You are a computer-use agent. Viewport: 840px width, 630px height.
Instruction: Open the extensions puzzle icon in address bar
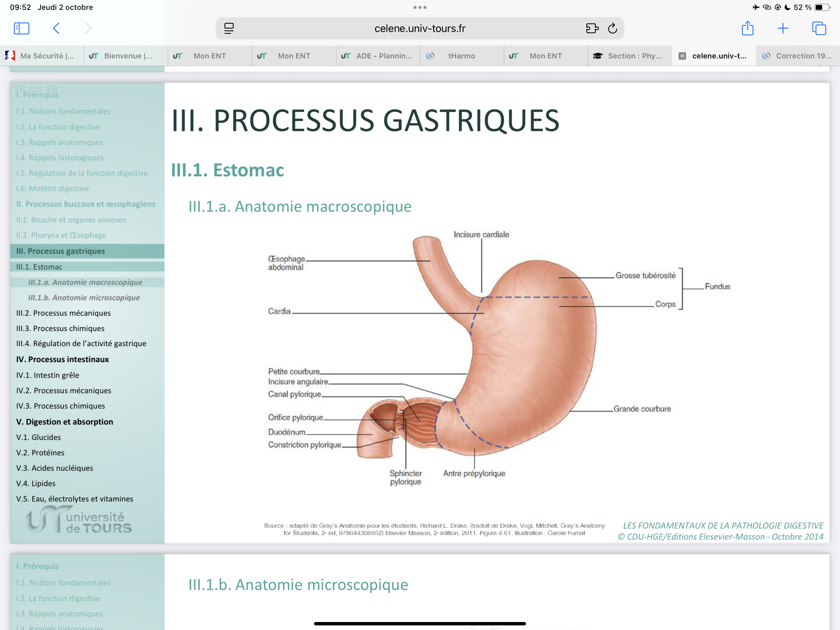[x=592, y=29]
